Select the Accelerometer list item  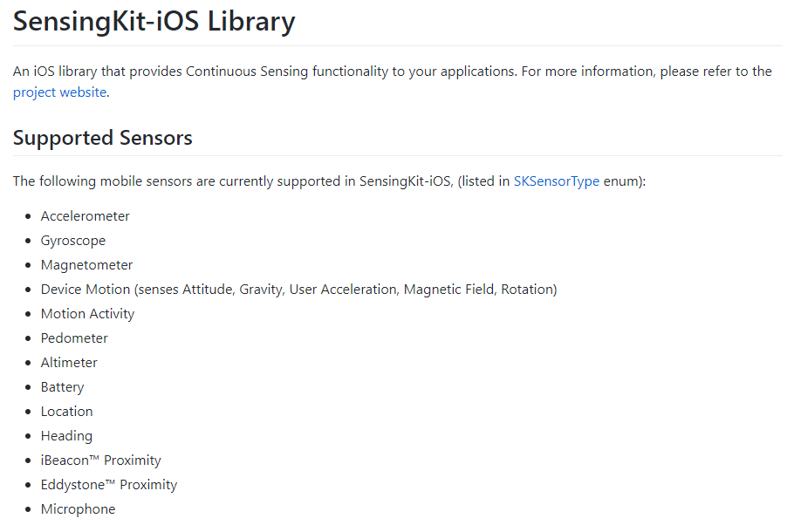click(x=86, y=216)
